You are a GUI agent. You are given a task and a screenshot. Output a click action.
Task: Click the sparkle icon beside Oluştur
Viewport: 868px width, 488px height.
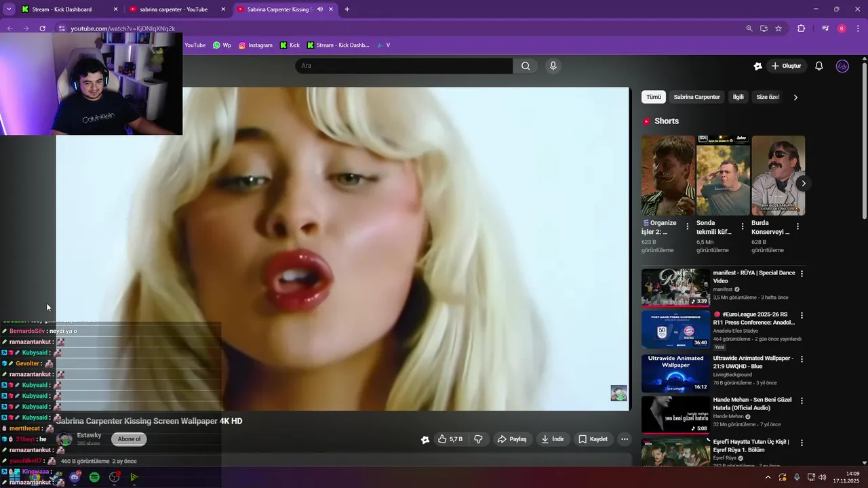pos(758,66)
